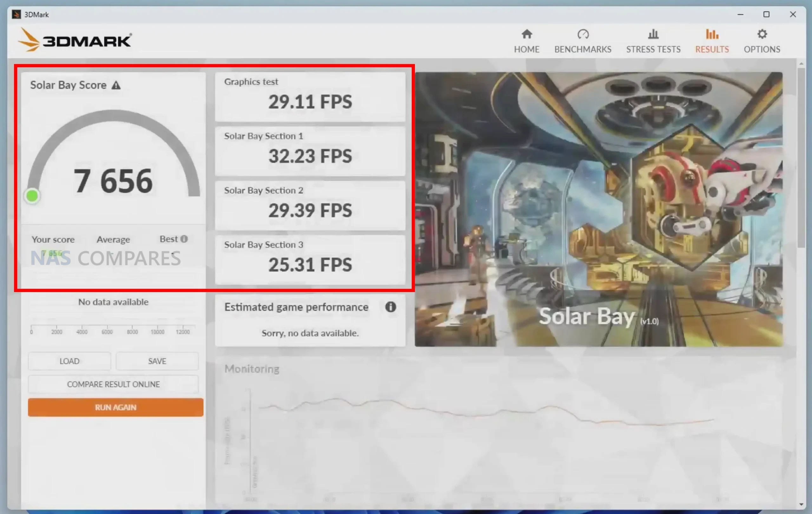
Task: Click the orange RUN AGAIN button
Action: pyautogui.click(x=115, y=407)
